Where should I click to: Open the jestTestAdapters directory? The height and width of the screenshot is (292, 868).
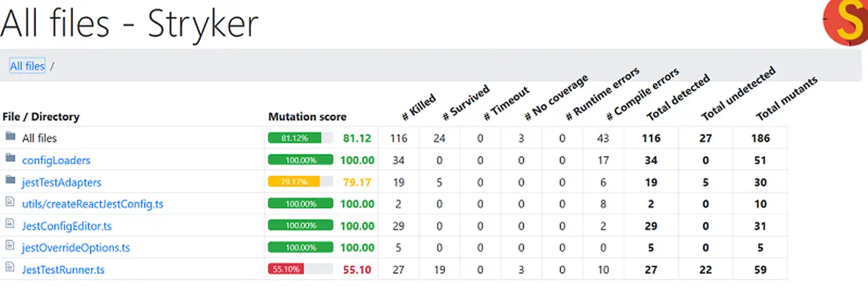tap(62, 182)
